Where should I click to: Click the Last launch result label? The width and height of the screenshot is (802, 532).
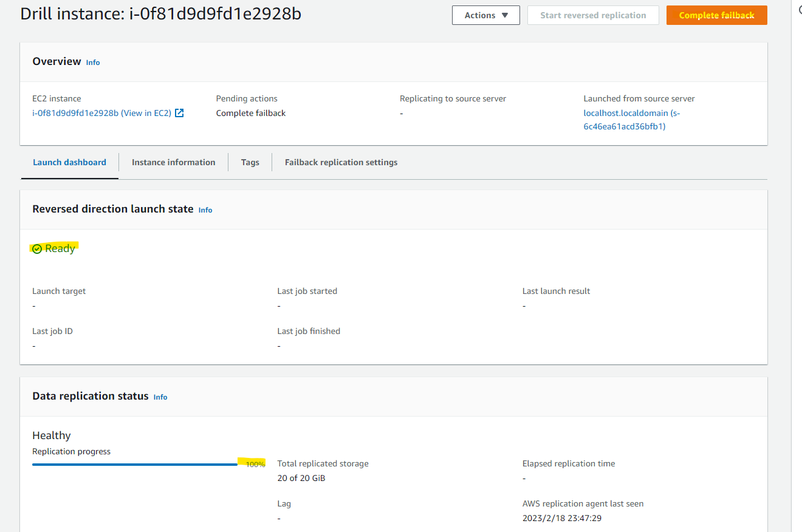(557, 291)
